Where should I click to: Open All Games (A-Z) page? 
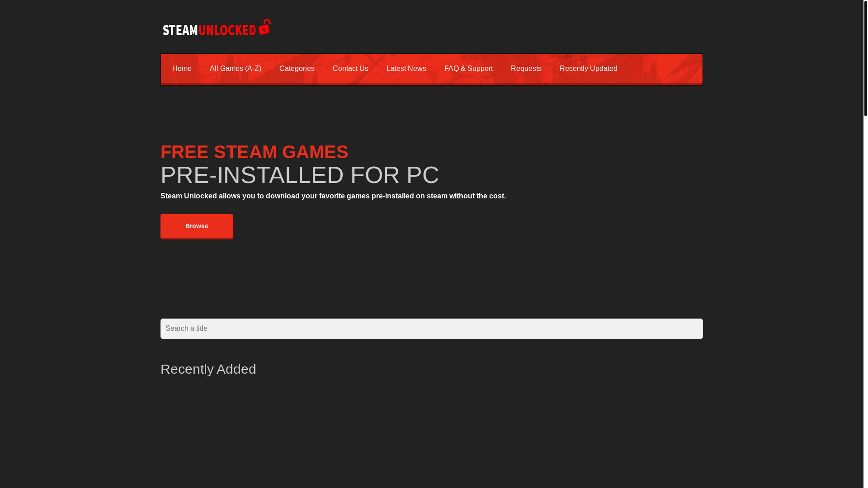[236, 69]
